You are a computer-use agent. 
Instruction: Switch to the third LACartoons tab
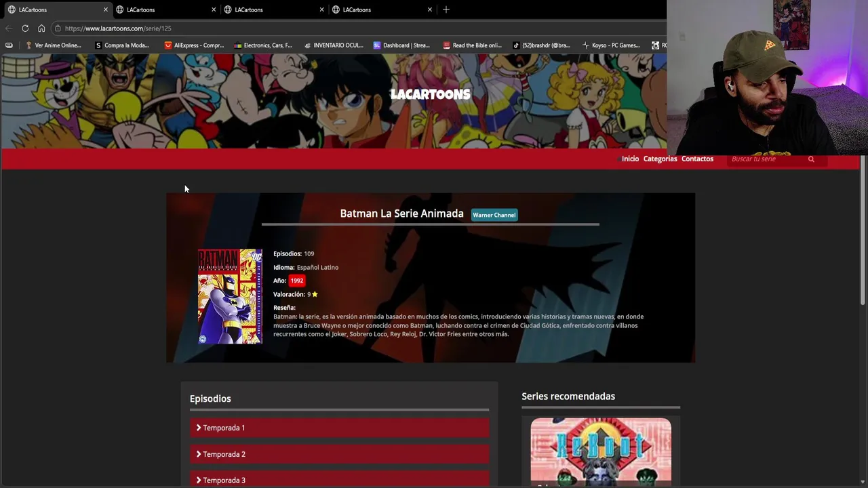pyautogui.click(x=273, y=9)
